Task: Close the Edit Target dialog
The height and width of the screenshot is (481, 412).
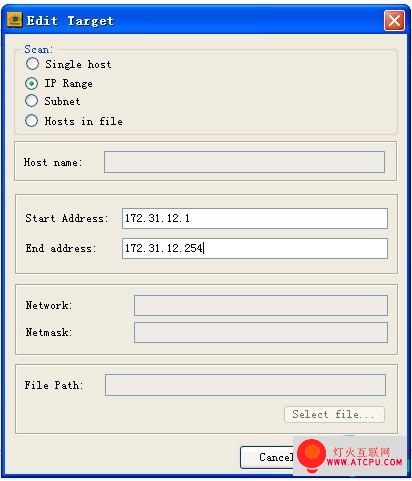Action: click(x=394, y=21)
